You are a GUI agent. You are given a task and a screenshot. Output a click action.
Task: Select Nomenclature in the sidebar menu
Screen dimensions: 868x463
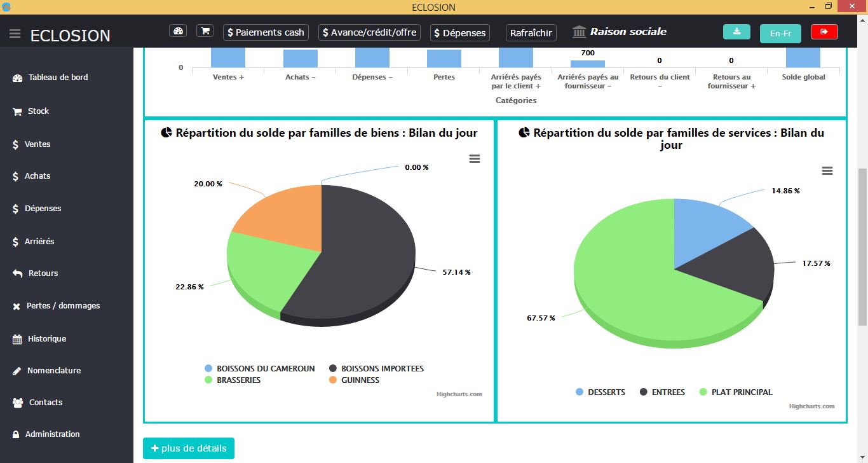pos(53,371)
